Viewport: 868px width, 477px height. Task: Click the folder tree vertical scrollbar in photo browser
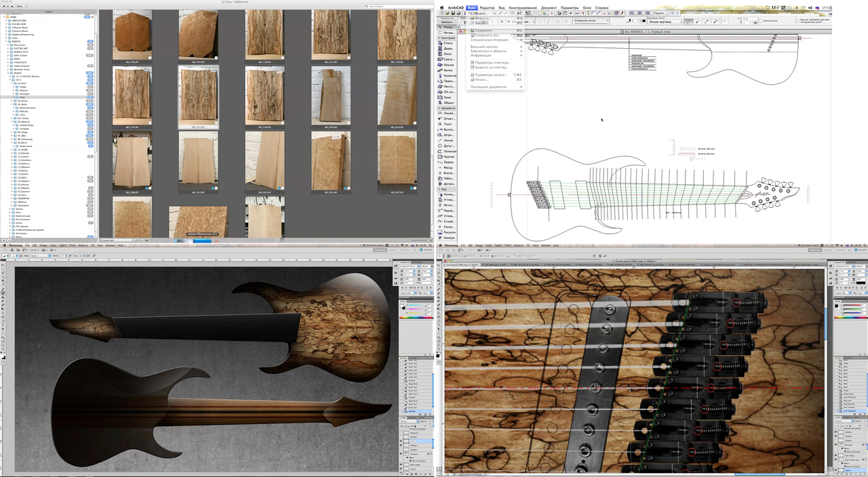coord(96,92)
